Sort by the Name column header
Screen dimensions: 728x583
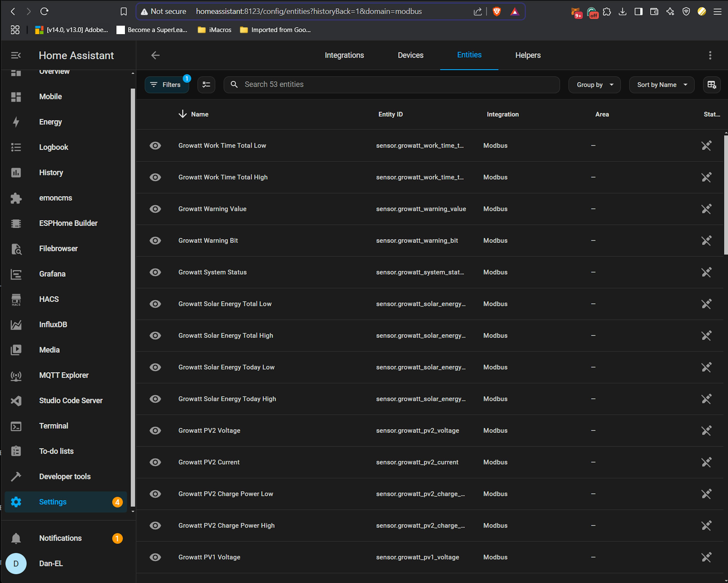click(199, 115)
